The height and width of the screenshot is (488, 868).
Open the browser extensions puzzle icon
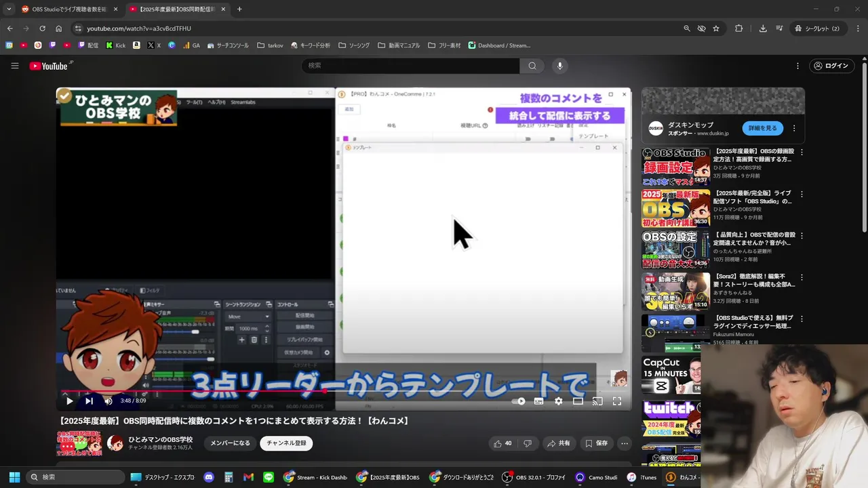coord(739,28)
